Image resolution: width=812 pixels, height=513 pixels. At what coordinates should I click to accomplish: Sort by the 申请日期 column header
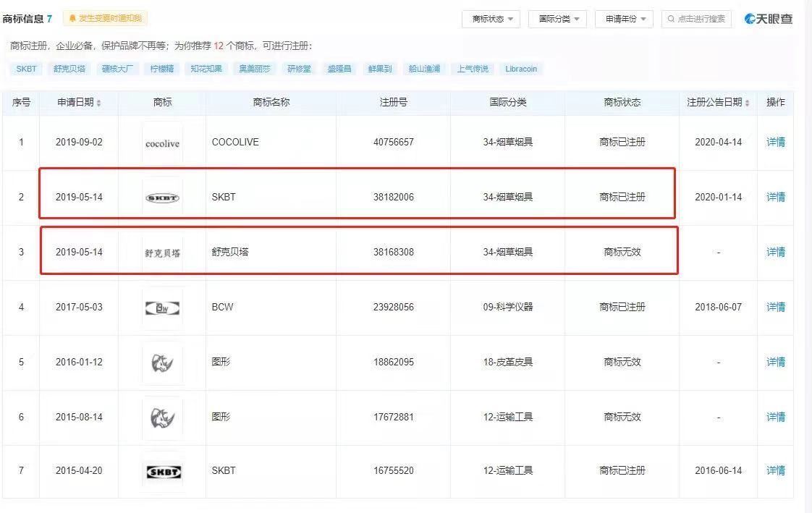tap(79, 103)
